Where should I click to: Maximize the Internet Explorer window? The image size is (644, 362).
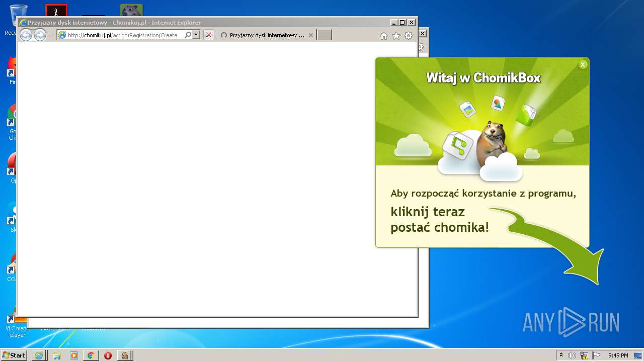point(402,23)
